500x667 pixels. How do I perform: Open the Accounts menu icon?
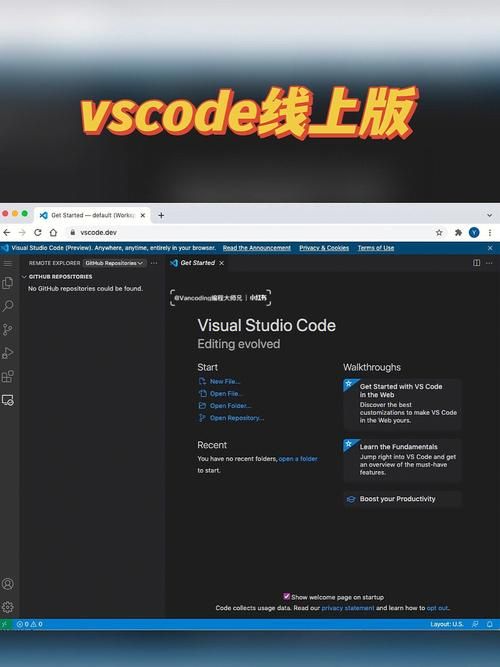[x=8, y=584]
